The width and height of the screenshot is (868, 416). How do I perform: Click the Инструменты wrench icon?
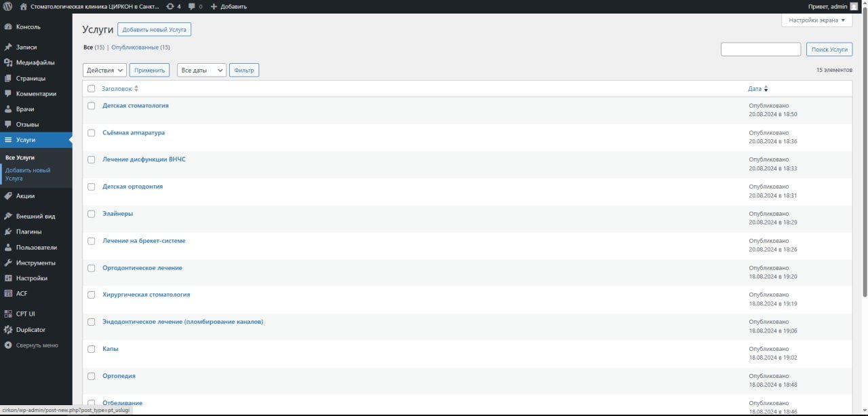pos(8,263)
